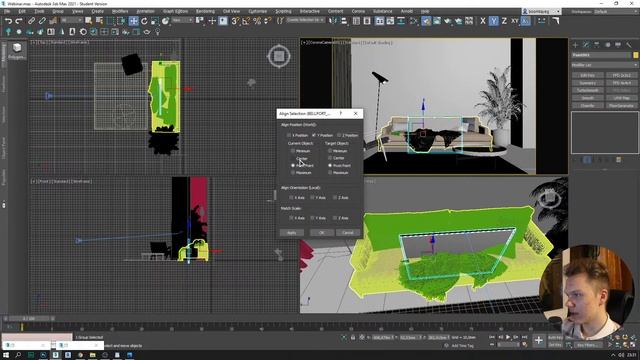Click the XY plane constraint button
The image size is (640, 360).
pyautogui.click(x=515, y=20)
